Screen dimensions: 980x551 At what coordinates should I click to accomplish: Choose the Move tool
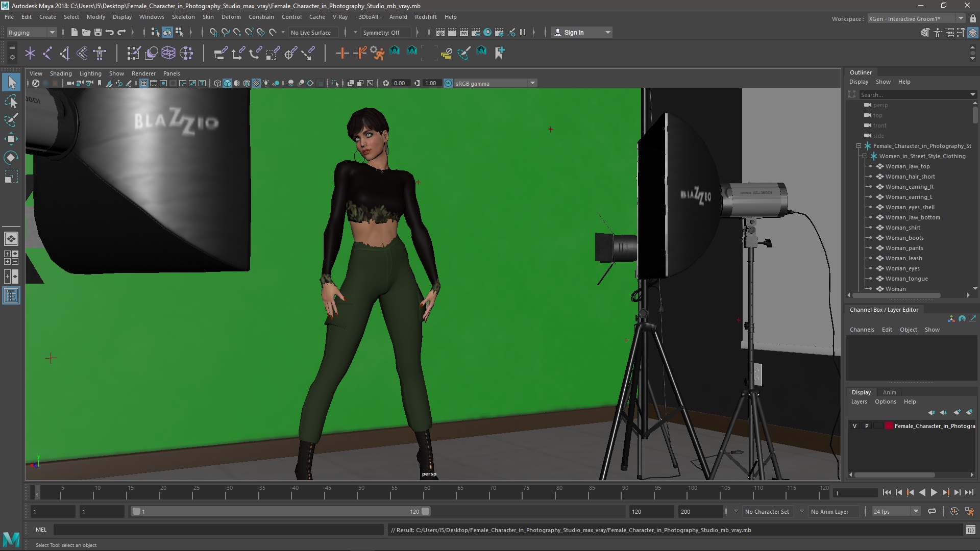(x=11, y=139)
